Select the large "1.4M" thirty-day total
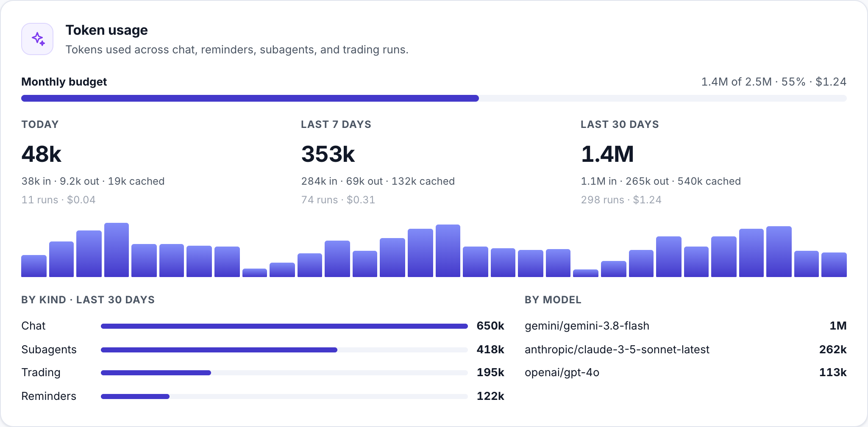 pyautogui.click(x=607, y=154)
